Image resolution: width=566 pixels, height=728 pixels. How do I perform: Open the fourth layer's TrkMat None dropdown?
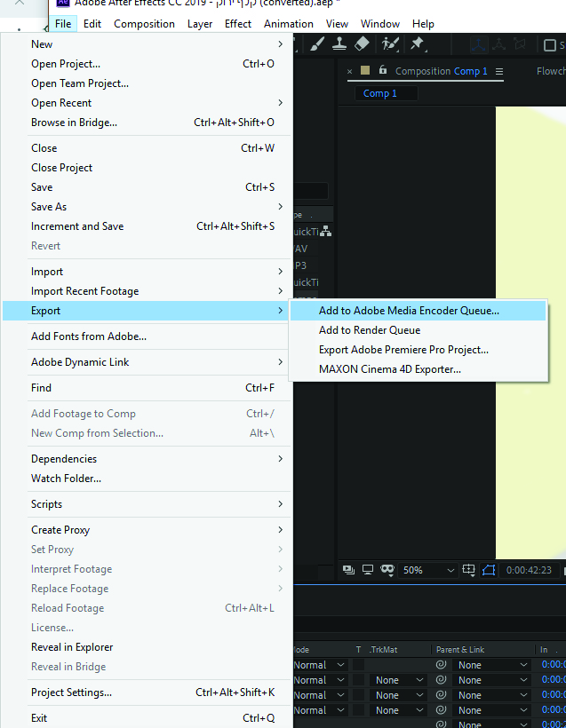click(399, 710)
